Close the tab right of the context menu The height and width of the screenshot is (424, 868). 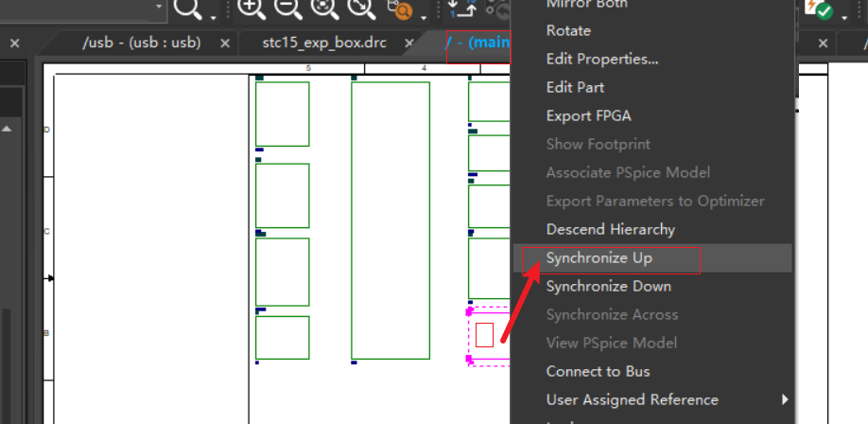pyautogui.click(x=824, y=44)
